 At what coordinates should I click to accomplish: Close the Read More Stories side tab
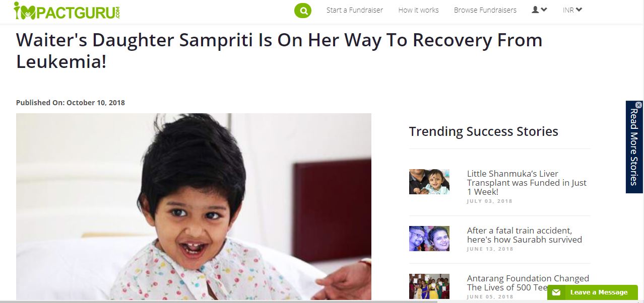[x=638, y=105]
